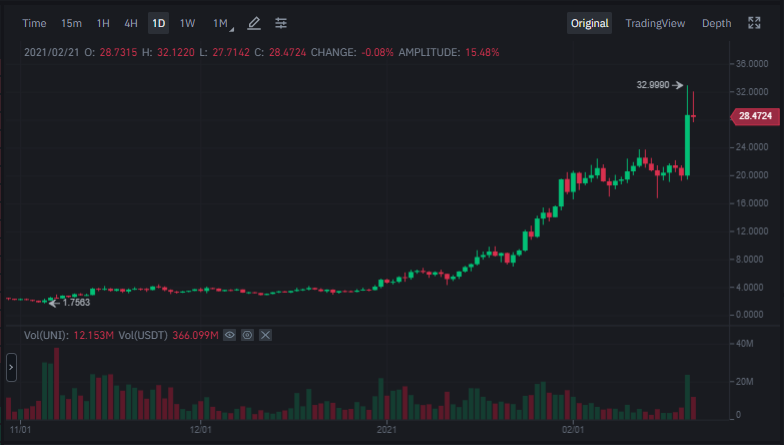Image resolution: width=784 pixels, height=445 pixels.
Task: Expand chart to fullscreen
Action: click(754, 23)
